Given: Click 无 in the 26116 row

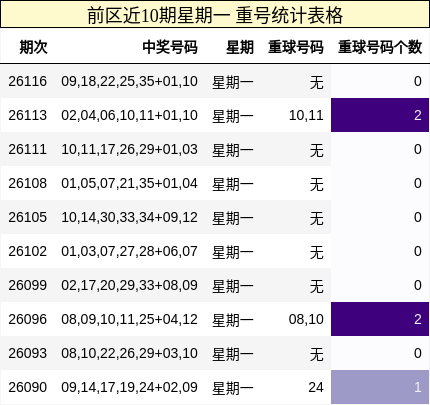Looking at the screenshot, I should pyautogui.click(x=317, y=82).
